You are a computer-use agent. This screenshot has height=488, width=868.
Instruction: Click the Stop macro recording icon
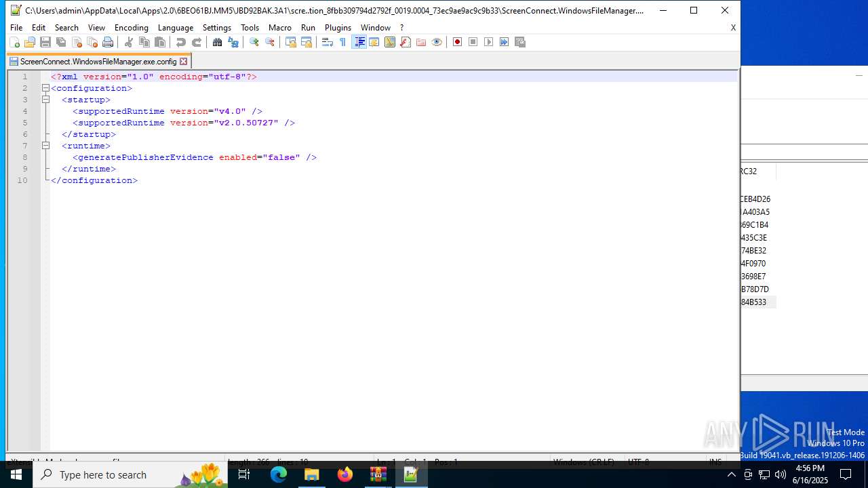tap(473, 42)
